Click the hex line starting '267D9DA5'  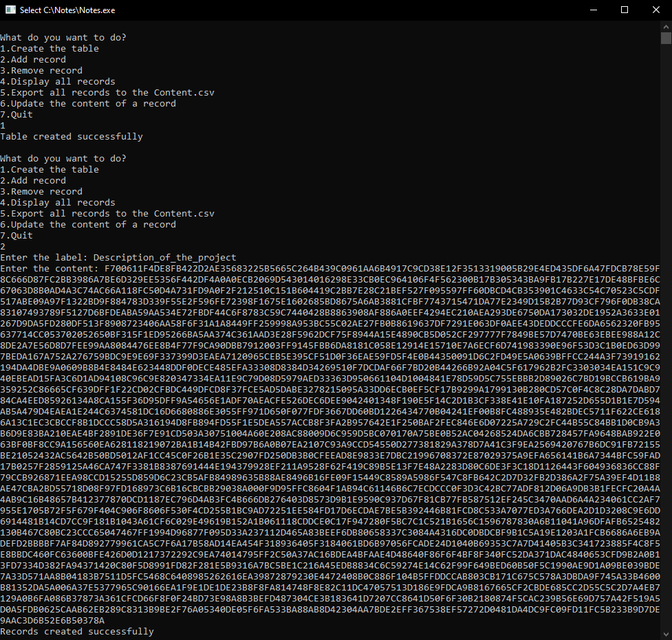[x=330, y=323]
